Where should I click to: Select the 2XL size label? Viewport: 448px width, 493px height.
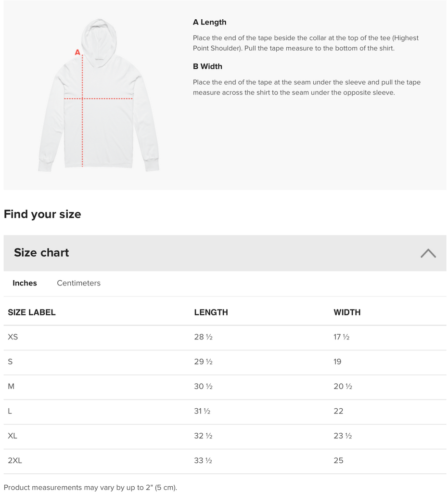[15, 461]
